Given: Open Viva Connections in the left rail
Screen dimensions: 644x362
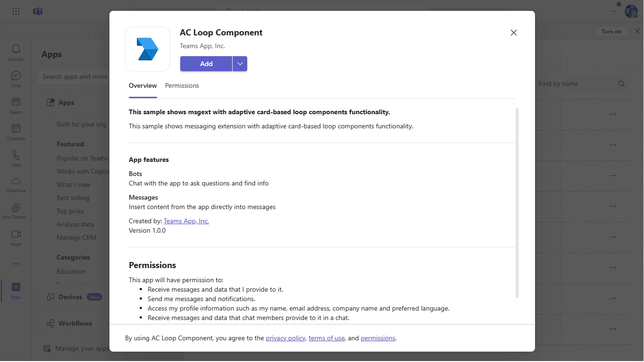Looking at the screenshot, I should tap(16, 211).
